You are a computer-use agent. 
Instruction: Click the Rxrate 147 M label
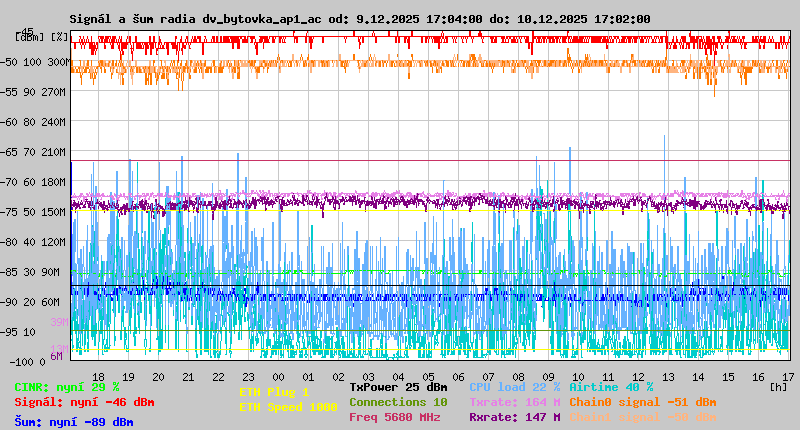click(x=514, y=417)
